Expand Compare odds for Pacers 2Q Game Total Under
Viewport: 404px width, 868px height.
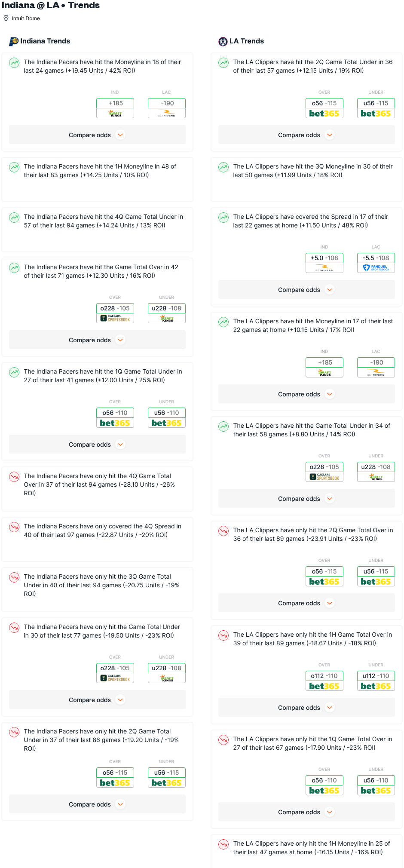[x=97, y=804]
